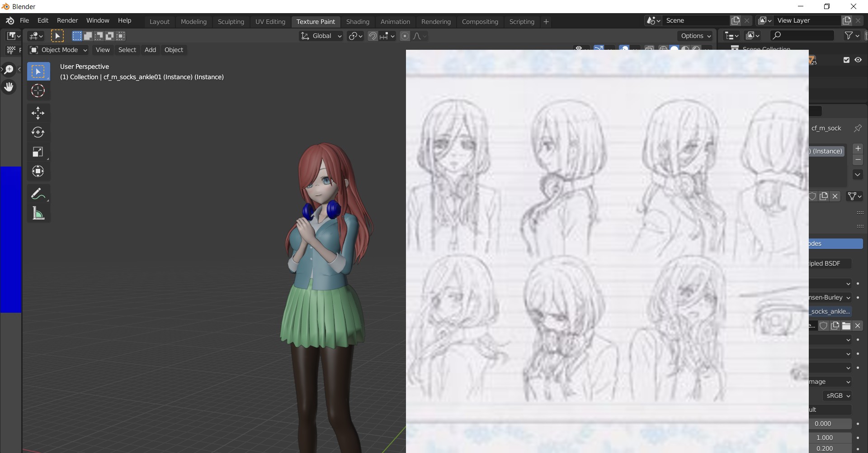
Task: Open viewport View menu
Action: [103, 50]
